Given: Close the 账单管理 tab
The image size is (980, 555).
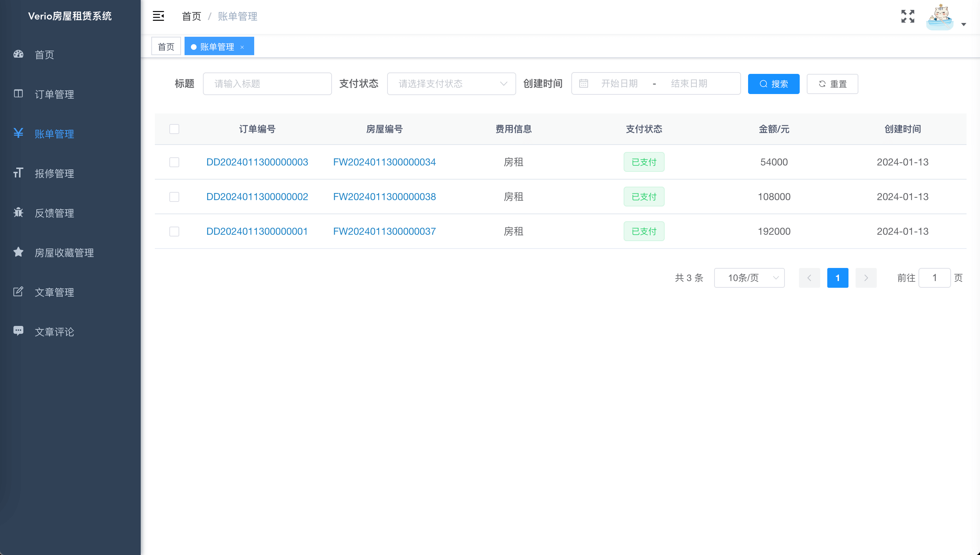Looking at the screenshot, I should (x=242, y=47).
